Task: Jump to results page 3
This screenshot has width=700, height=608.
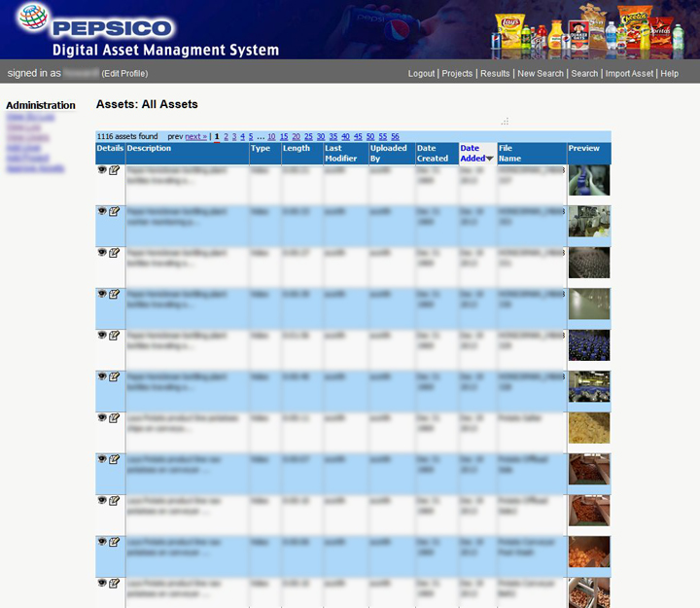Action: [x=234, y=137]
